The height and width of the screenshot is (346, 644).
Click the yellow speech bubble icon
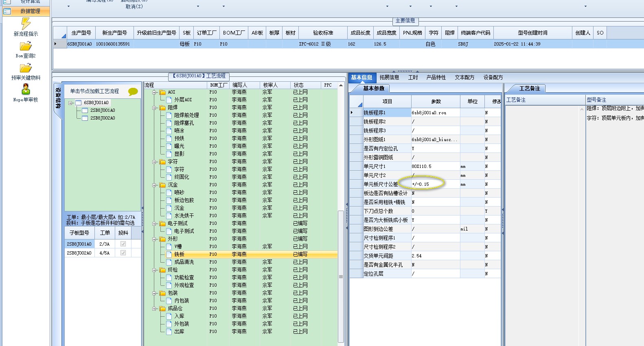[133, 91]
